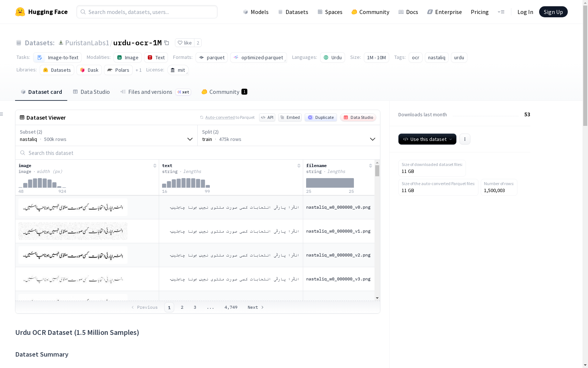Open the image thumbnail for nastaliq_w0_000000_v0.png

(73, 207)
